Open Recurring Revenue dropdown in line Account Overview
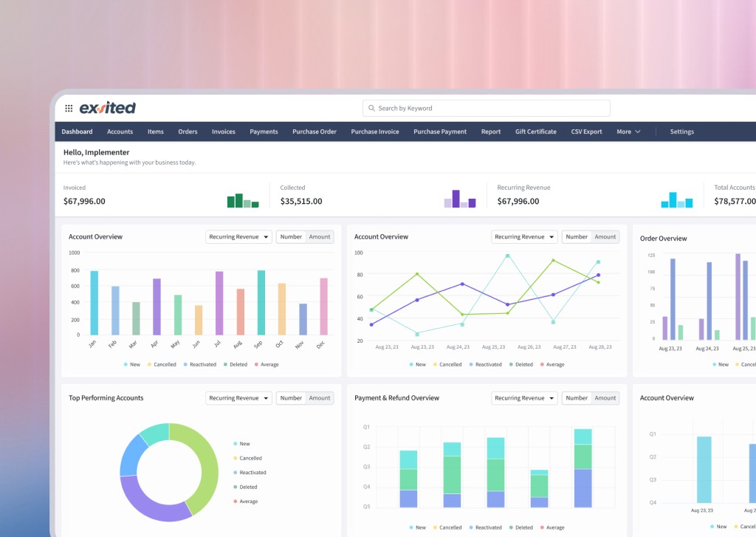This screenshot has width=756, height=537. tap(525, 237)
